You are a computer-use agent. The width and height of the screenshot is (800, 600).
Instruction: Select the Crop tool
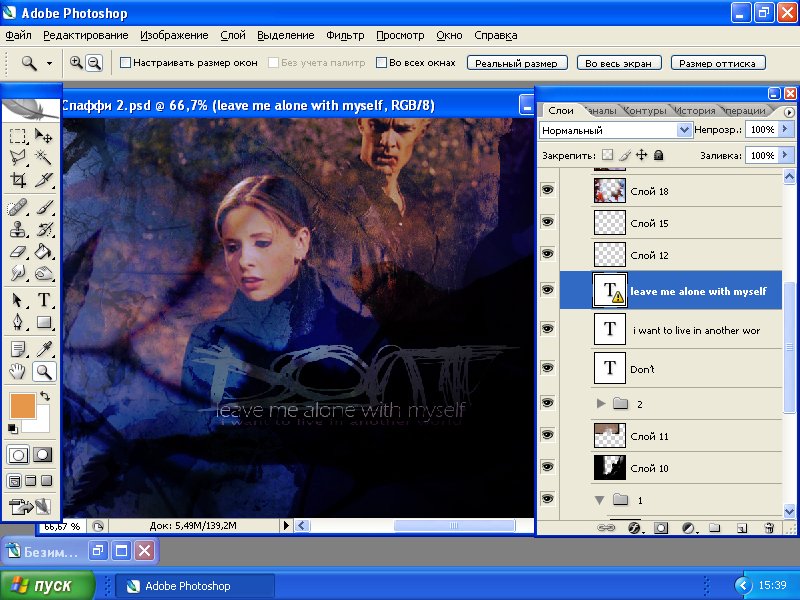coord(18,181)
